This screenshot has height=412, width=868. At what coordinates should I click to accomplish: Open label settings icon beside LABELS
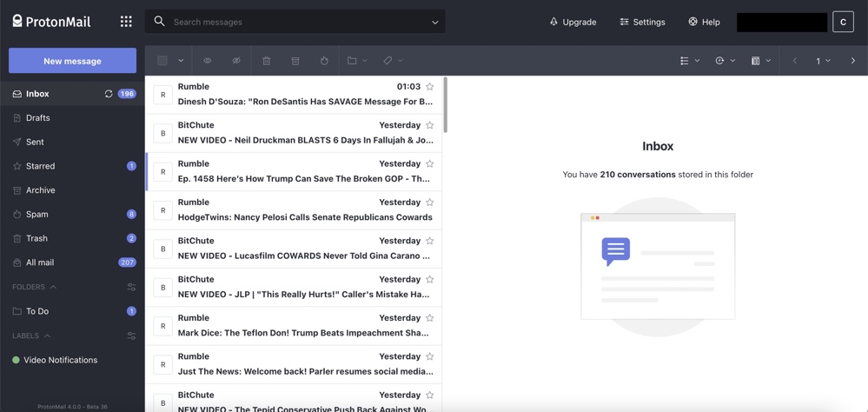[131, 336]
